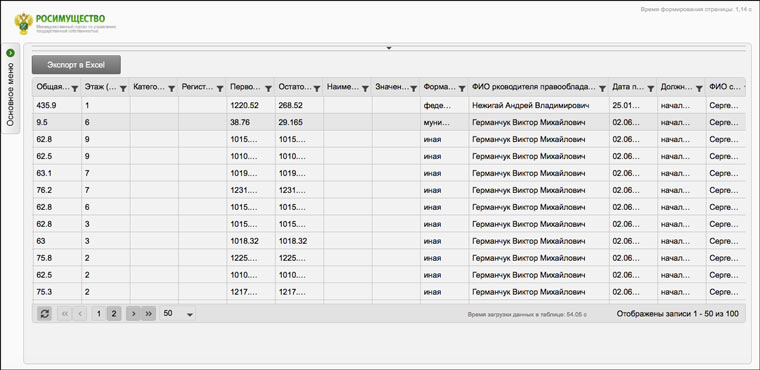Open filter on the Наиме… column
Screen dimensions: 760x370
coord(365,89)
